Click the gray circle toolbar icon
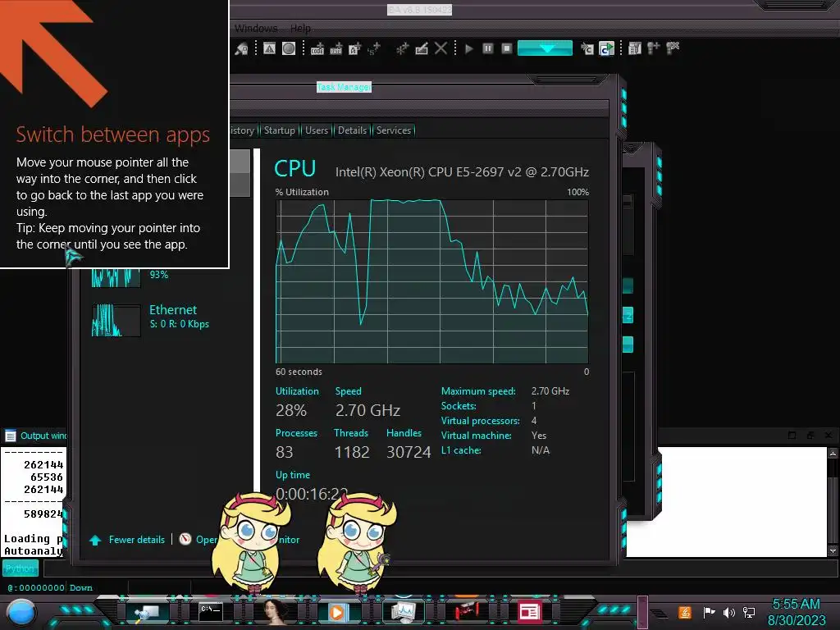This screenshot has width=840, height=630. click(x=289, y=48)
